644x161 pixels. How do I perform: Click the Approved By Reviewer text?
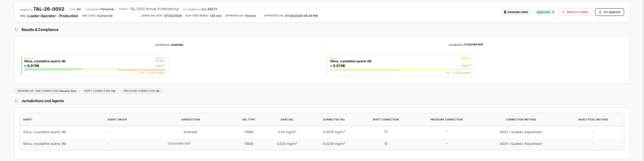(x=241, y=16)
